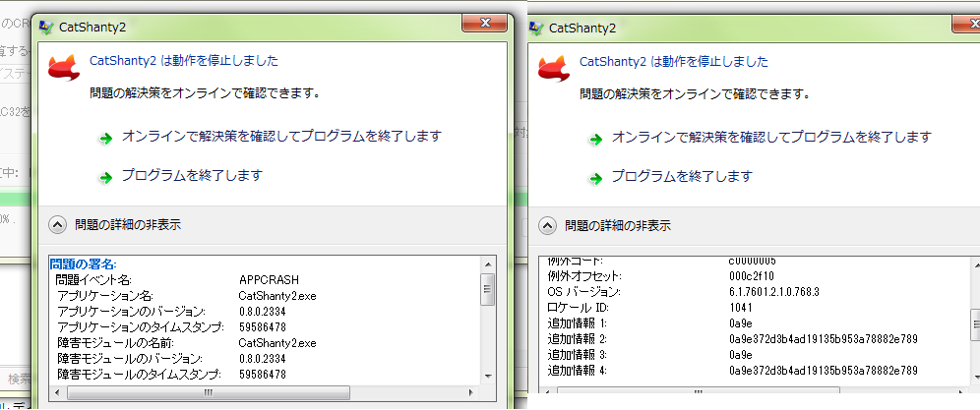Click exception offset value 000c2f10
980x410 pixels.
pos(752,275)
